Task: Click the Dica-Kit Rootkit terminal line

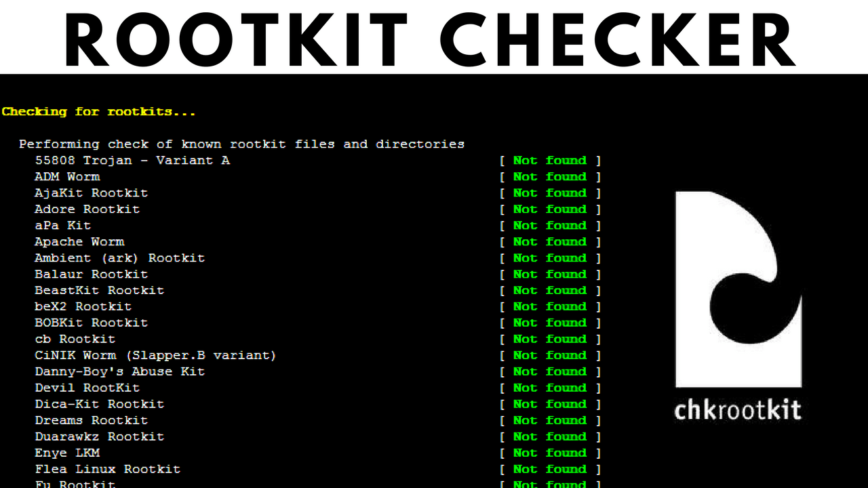Action: click(99, 404)
